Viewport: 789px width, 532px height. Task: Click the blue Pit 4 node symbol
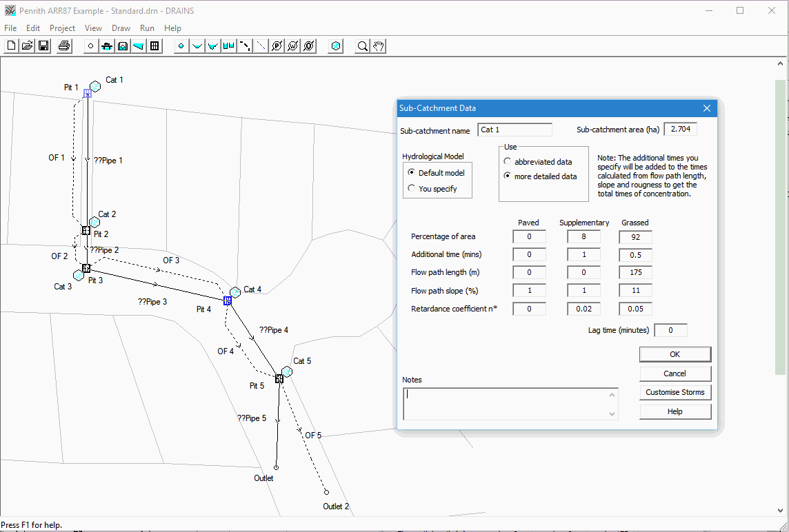(228, 300)
